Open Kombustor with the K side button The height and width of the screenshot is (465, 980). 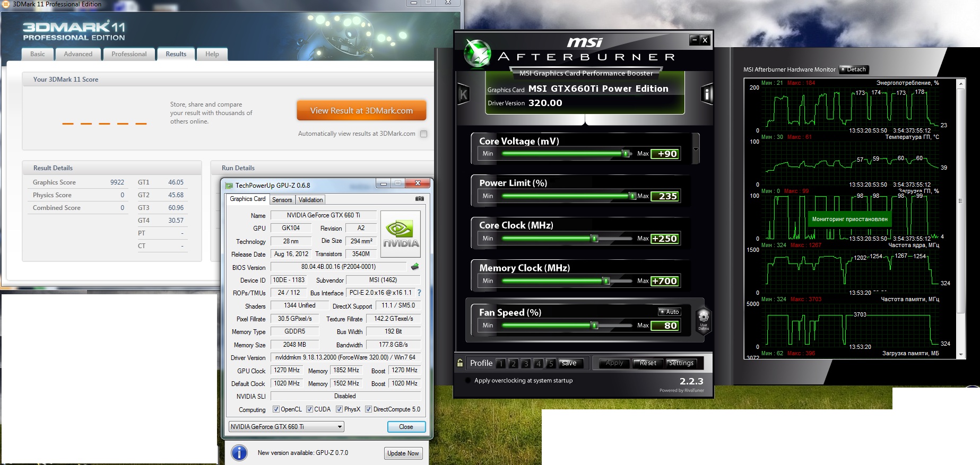(x=463, y=94)
